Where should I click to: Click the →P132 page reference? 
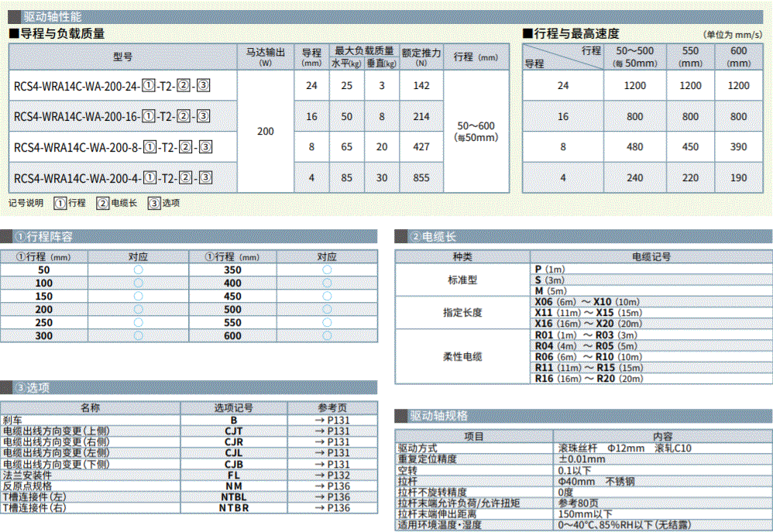point(332,475)
